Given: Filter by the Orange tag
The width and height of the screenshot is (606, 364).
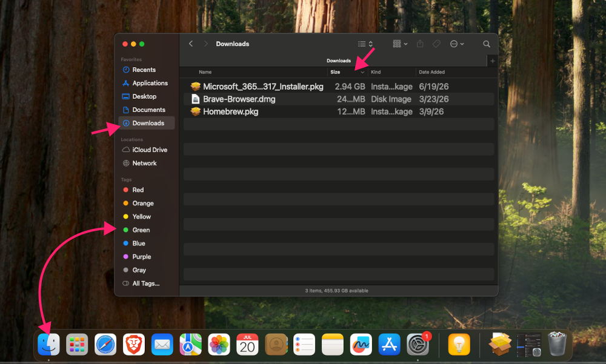Looking at the screenshot, I should point(147,204).
